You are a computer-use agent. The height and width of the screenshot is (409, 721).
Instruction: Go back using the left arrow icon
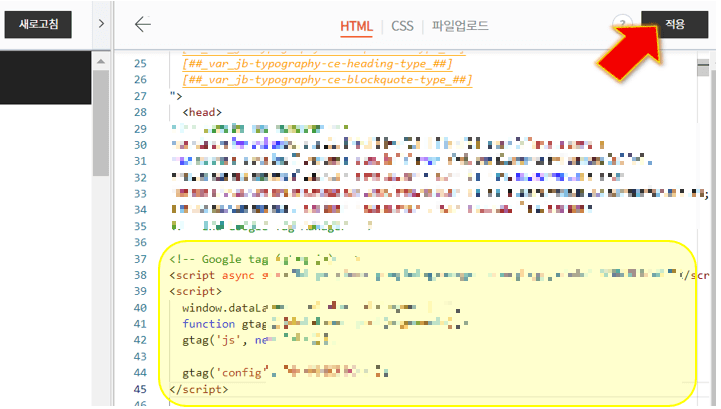point(143,24)
